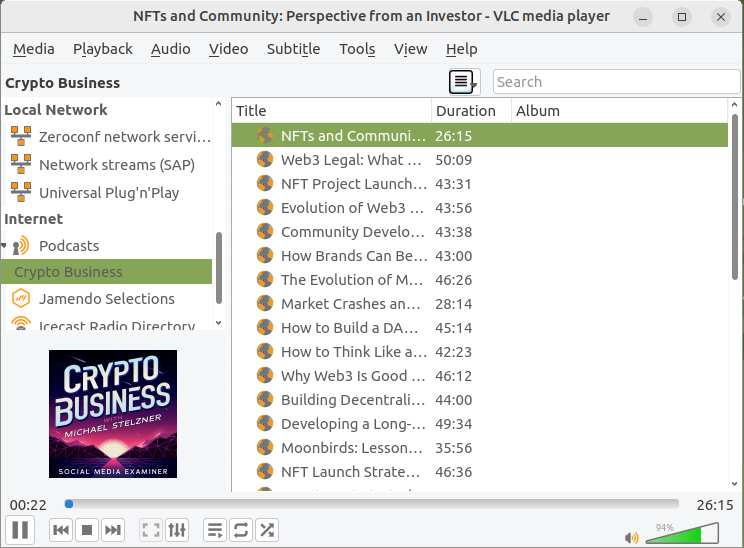Pause playback with the pause button
This screenshot has height=548, width=744.
click(20, 529)
